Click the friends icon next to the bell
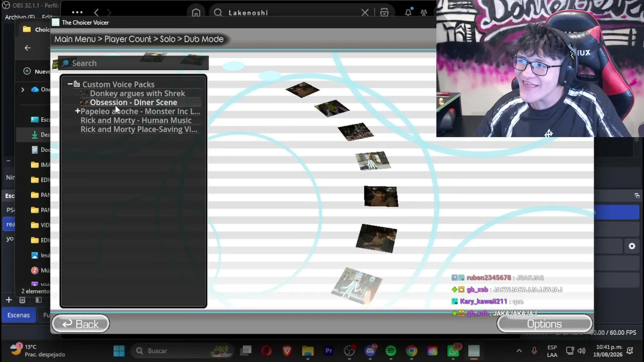This screenshot has width=644, height=362. 424,13
